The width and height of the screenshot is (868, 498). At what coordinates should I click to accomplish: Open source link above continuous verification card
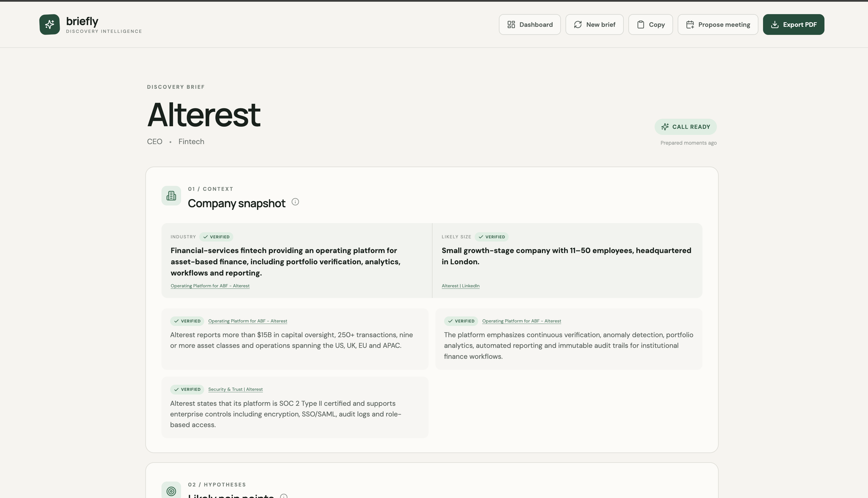(521, 321)
